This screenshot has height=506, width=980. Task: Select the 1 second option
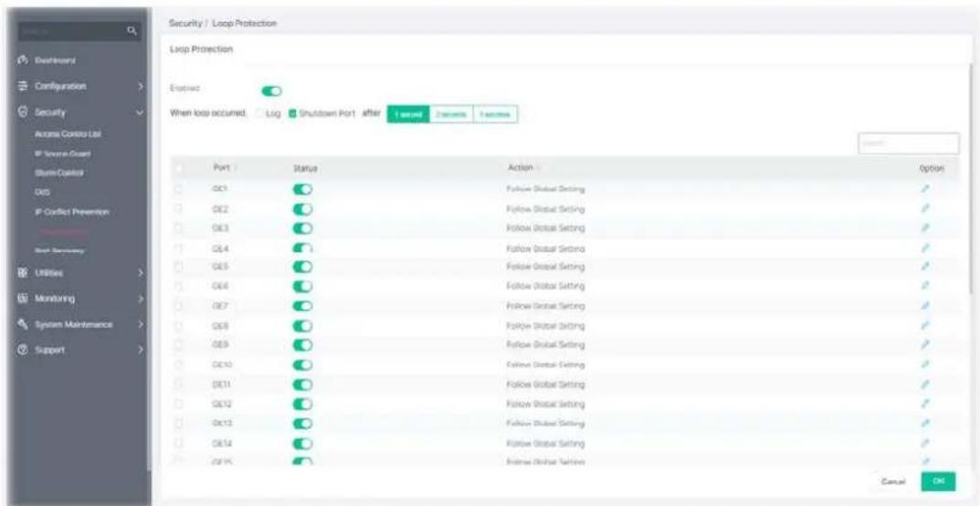409,114
